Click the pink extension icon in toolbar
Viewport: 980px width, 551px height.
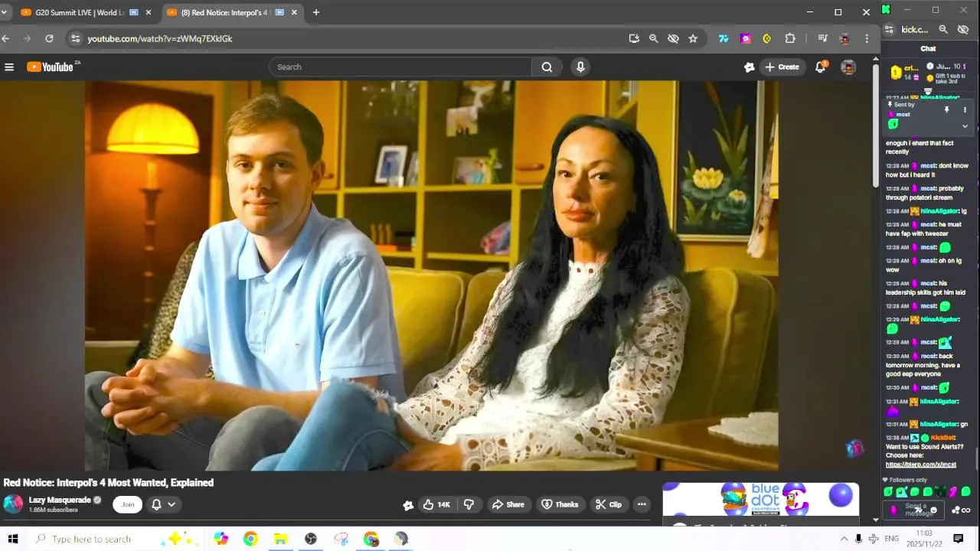point(746,38)
